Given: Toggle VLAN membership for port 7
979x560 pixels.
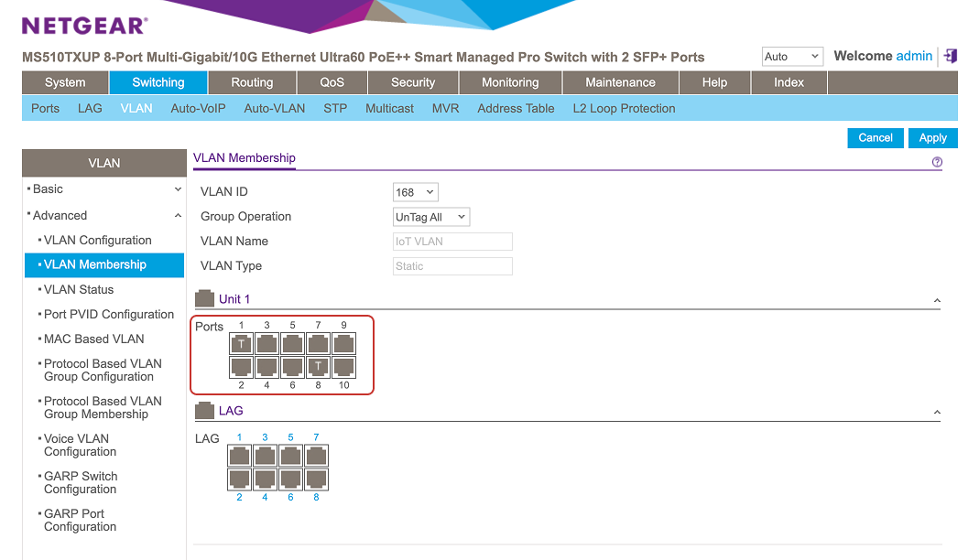Looking at the screenshot, I should tap(318, 344).
